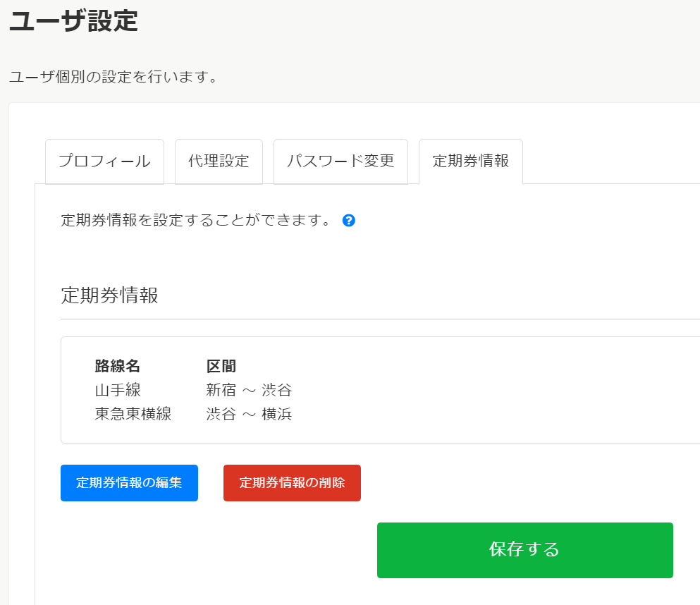Screen dimensions: 700x605
Task: Click the ユーザ設定 page heading
Action: pos(73,21)
